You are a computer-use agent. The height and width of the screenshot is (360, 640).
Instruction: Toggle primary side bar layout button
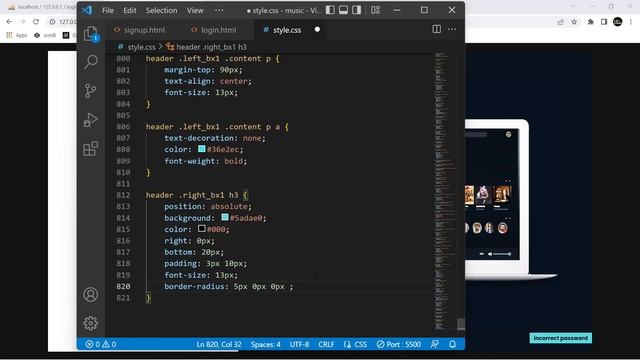330,10
